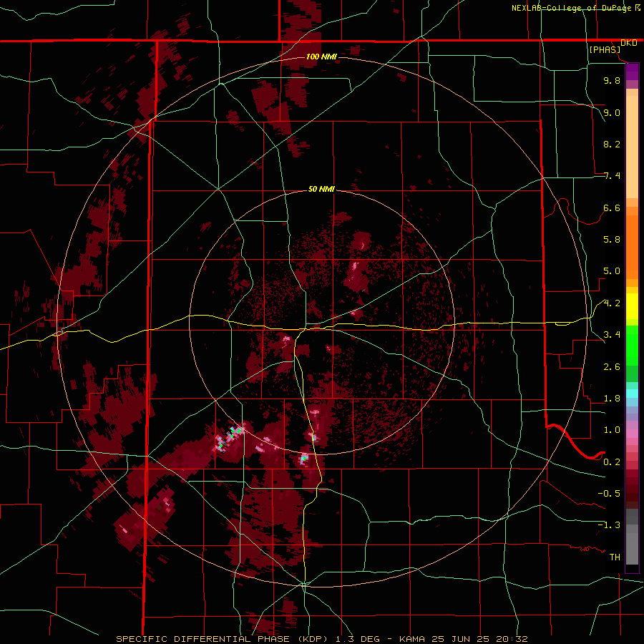Viewport: 644px width, 644px height.
Task: Click the 5.0 legend value
Action: [612, 271]
